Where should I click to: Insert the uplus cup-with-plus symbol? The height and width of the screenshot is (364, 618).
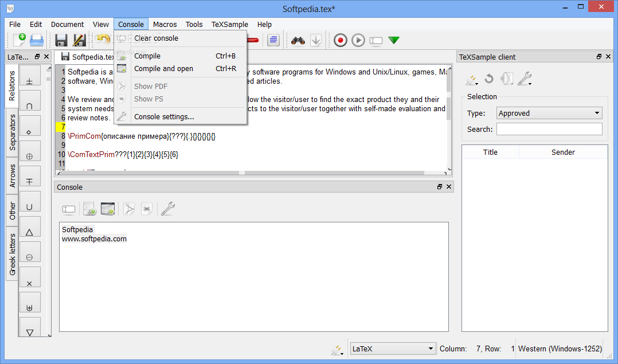30,302
